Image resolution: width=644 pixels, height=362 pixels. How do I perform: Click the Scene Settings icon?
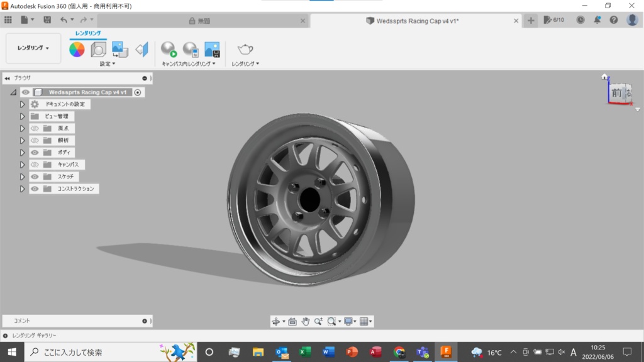(98, 50)
